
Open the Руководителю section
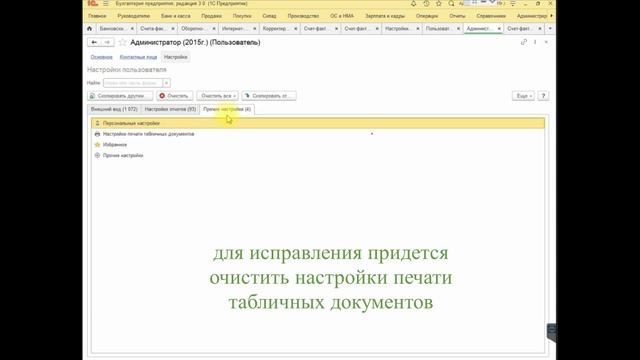[x=133, y=16]
